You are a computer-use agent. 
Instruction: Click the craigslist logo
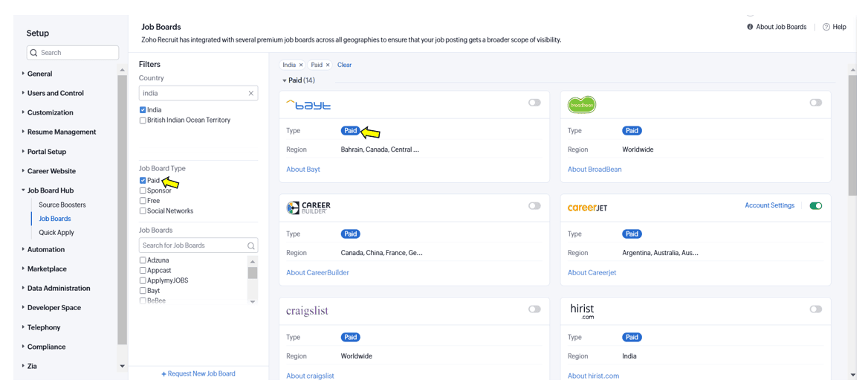(x=307, y=310)
